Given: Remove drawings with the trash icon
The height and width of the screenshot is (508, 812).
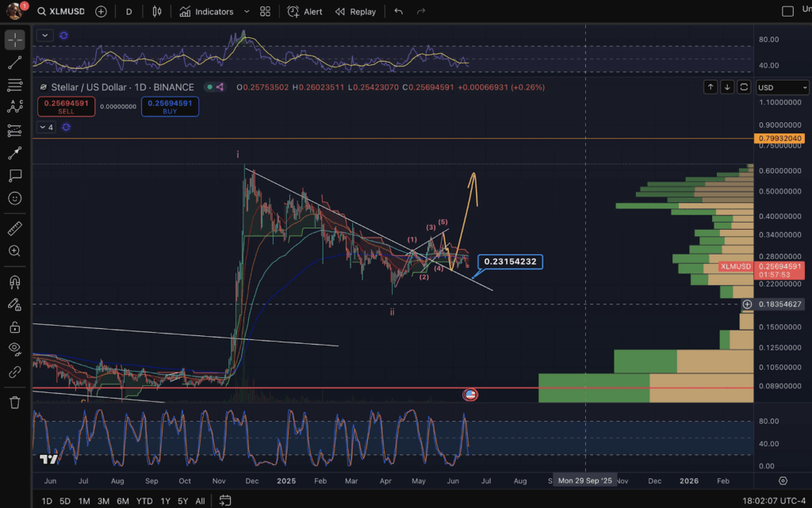Looking at the screenshot, I should pos(15,403).
